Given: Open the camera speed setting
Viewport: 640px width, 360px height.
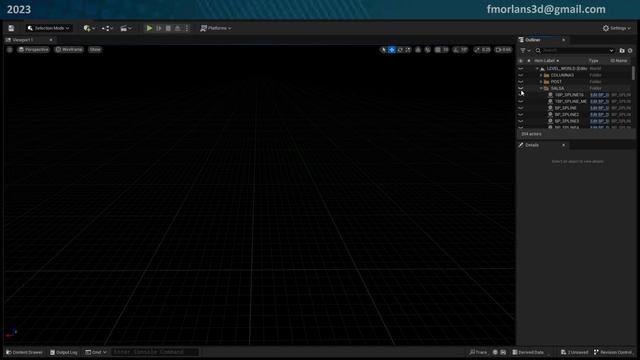Looking at the screenshot, I should click(503, 50).
